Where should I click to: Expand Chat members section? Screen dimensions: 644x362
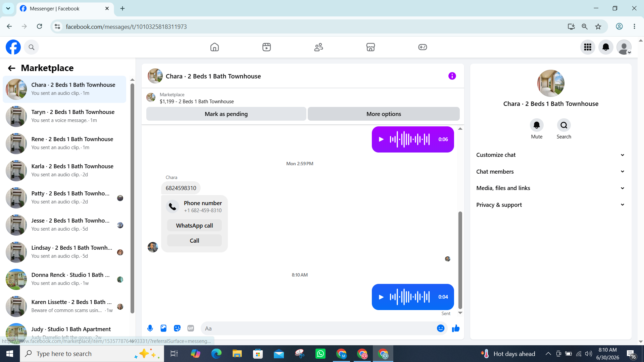550,172
